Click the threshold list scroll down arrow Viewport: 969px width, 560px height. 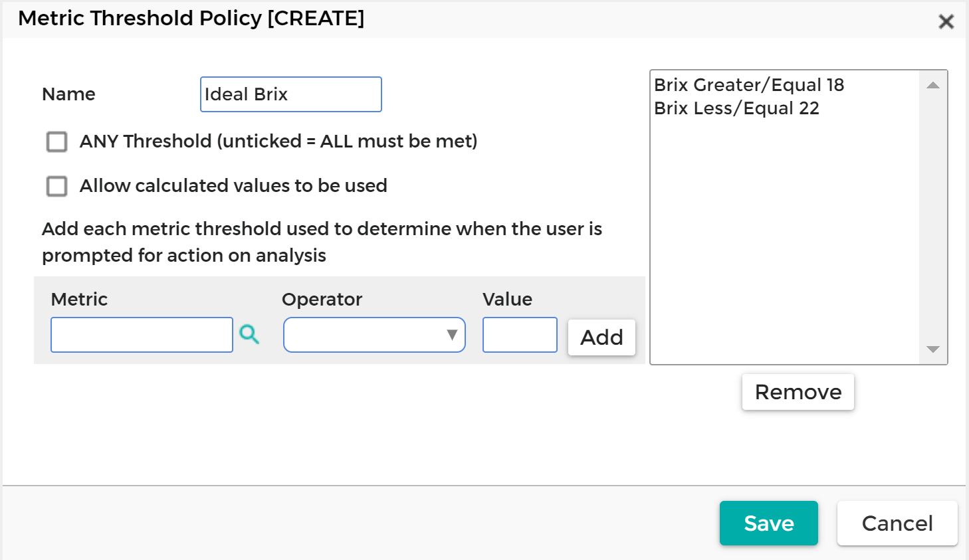933,349
